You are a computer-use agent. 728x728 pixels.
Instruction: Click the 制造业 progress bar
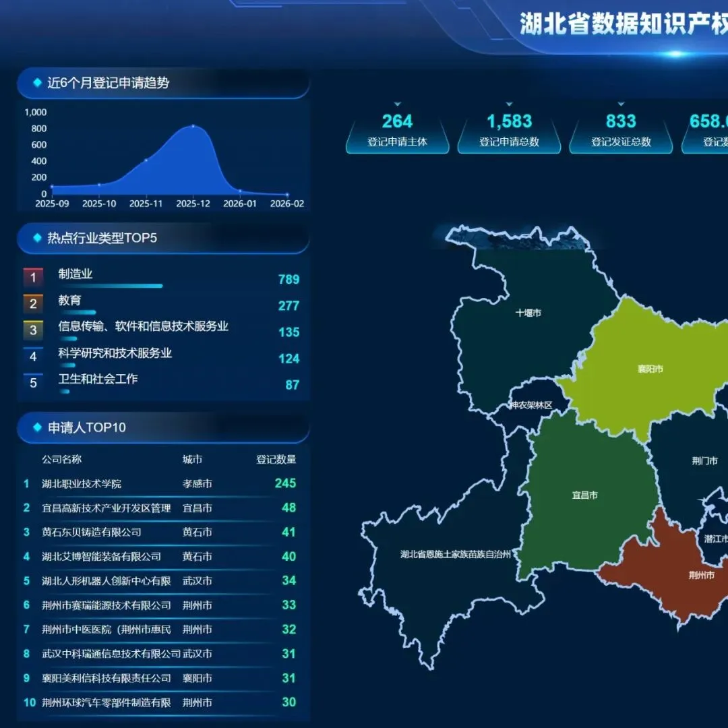(x=111, y=286)
